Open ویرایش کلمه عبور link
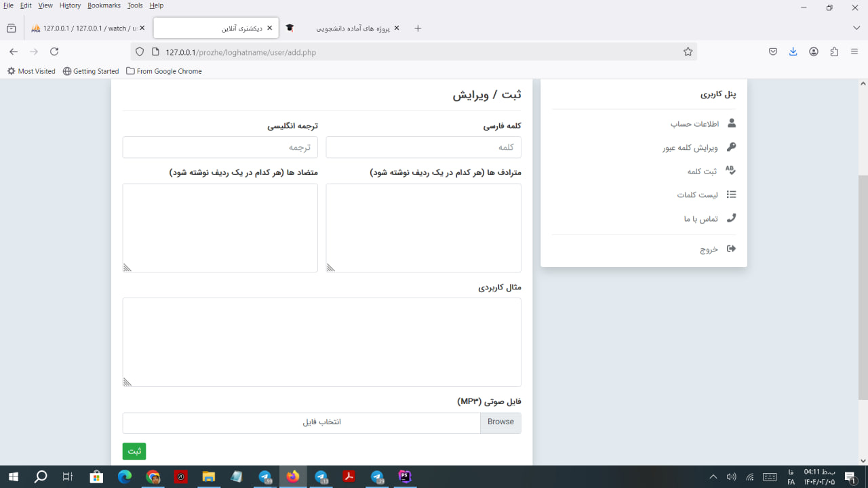Screen dimensions: 868x488 [x=690, y=148]
